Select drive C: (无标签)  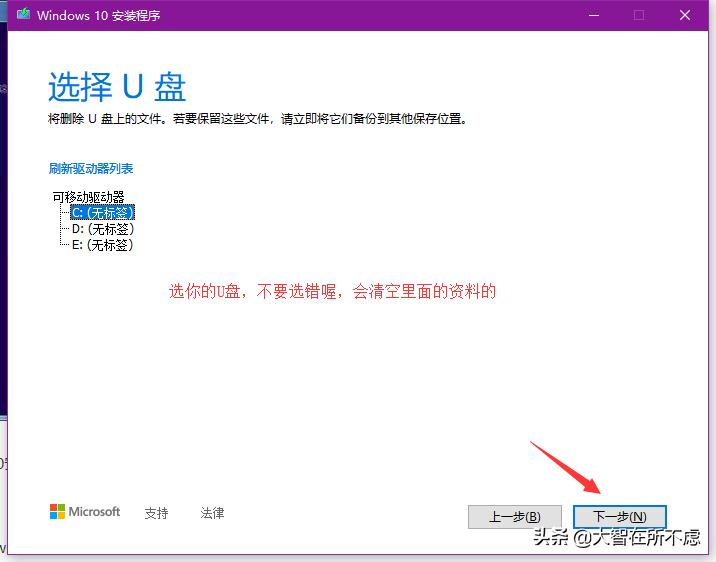[x=103, y=213]
